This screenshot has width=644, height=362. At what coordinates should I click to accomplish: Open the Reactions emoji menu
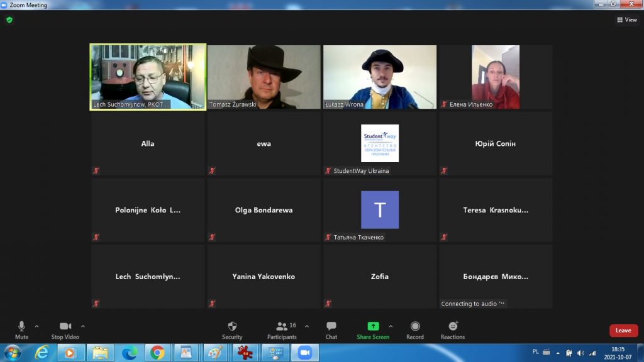(x=453, y=329)
